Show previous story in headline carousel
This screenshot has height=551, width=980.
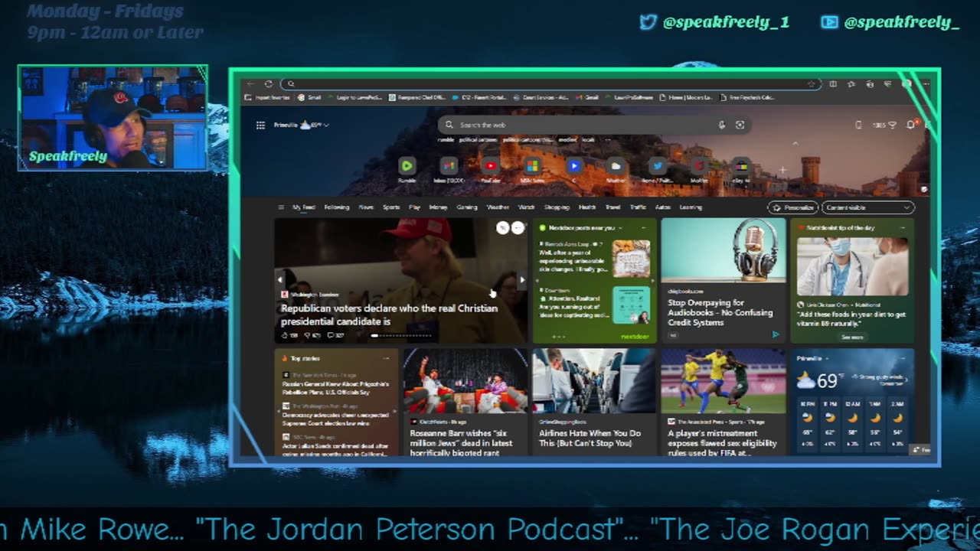pyautogui.click(x=279, y=280)
